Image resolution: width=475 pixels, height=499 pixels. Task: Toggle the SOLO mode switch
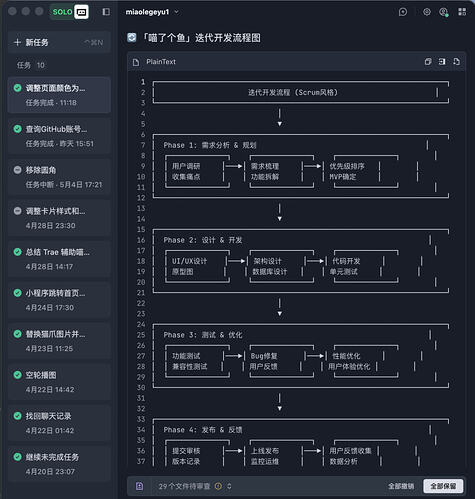point(69,12)
